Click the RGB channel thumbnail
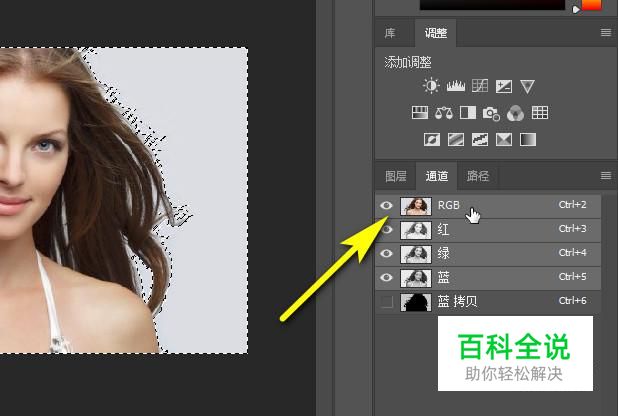This screenshot has width=618, height=416. [416, 206]
